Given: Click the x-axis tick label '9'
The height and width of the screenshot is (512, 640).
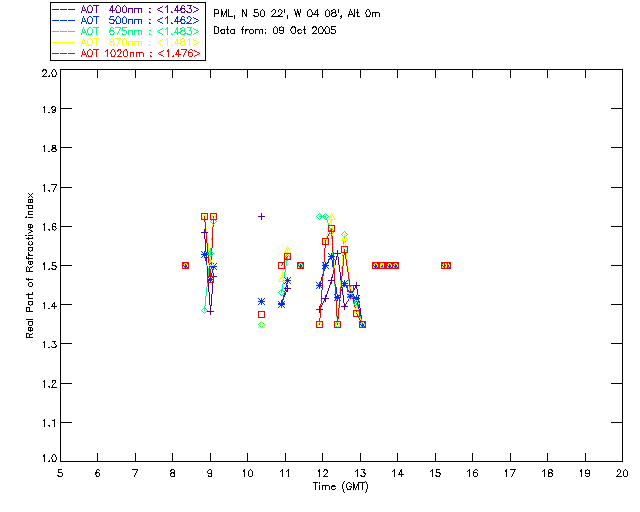Looking at the screenshot, I should point(210,473).
